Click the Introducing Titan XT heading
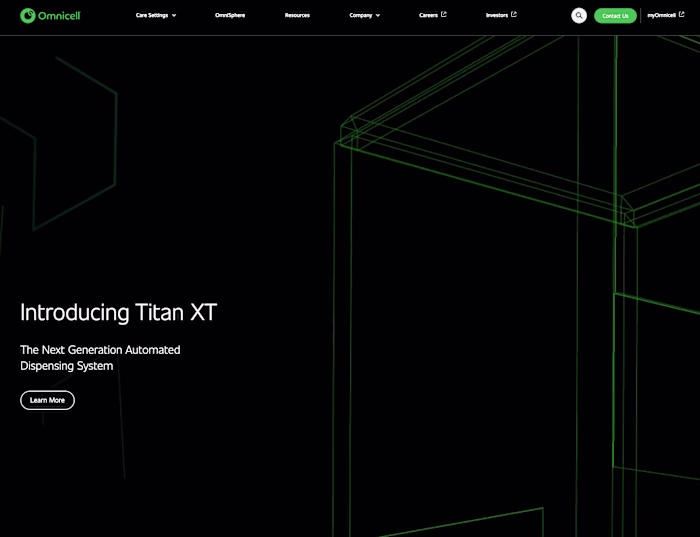The width and height of the screenshot is (700, 537). point(118,312)
